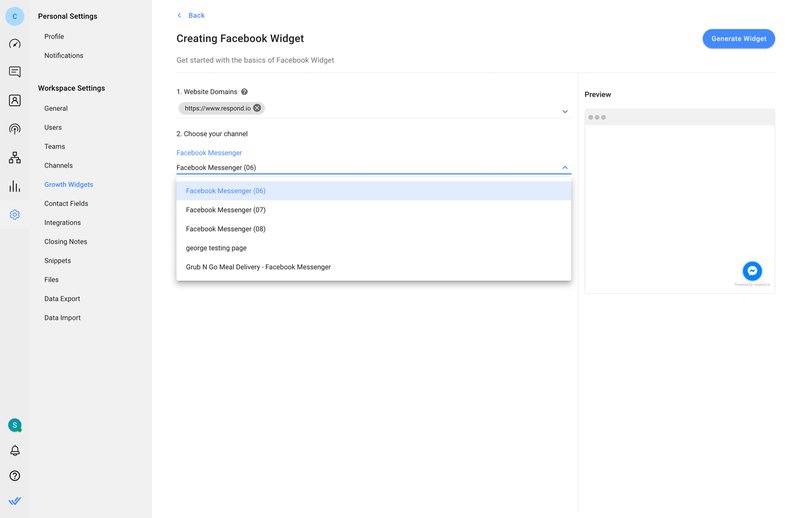
Task: Select Facebook Messenger (07) option
Action: (373, 210)
